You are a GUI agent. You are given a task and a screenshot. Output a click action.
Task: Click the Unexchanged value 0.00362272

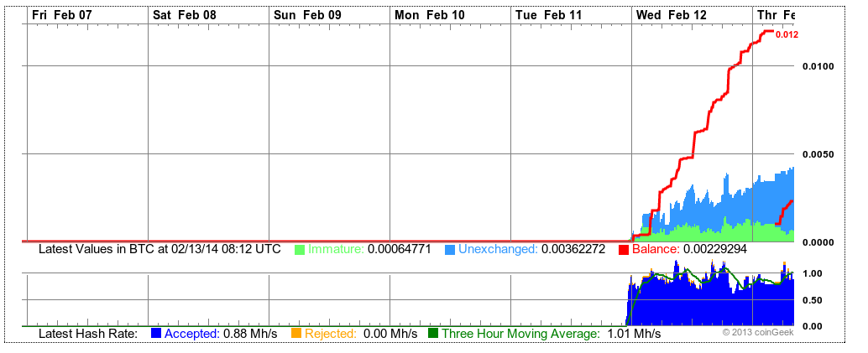[x=573, y=250]
